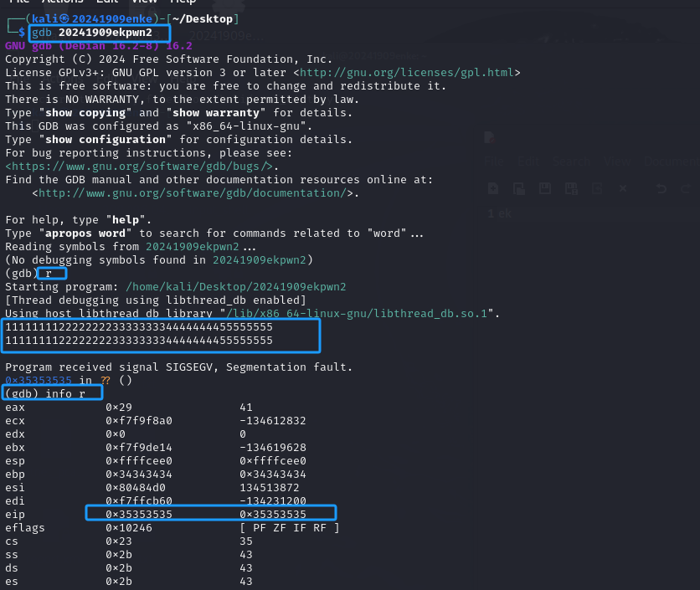The height and width of the screenshot is (590, 700).
Task: Click edx register name
Action: (x=15, y=434)
